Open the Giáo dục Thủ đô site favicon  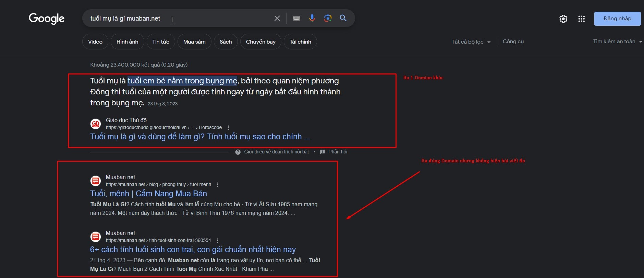point(96,124)
